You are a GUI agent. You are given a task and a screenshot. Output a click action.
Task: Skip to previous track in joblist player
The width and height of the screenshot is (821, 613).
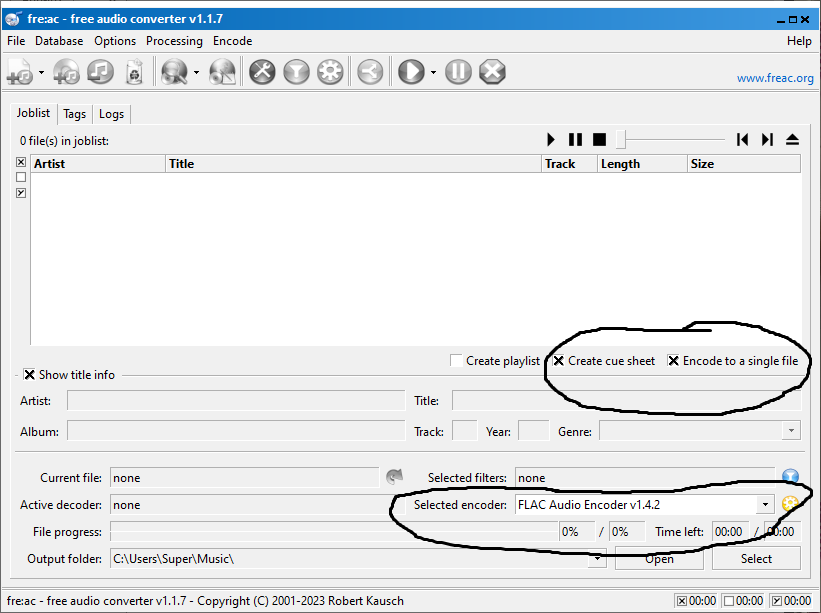coord(742,140)
